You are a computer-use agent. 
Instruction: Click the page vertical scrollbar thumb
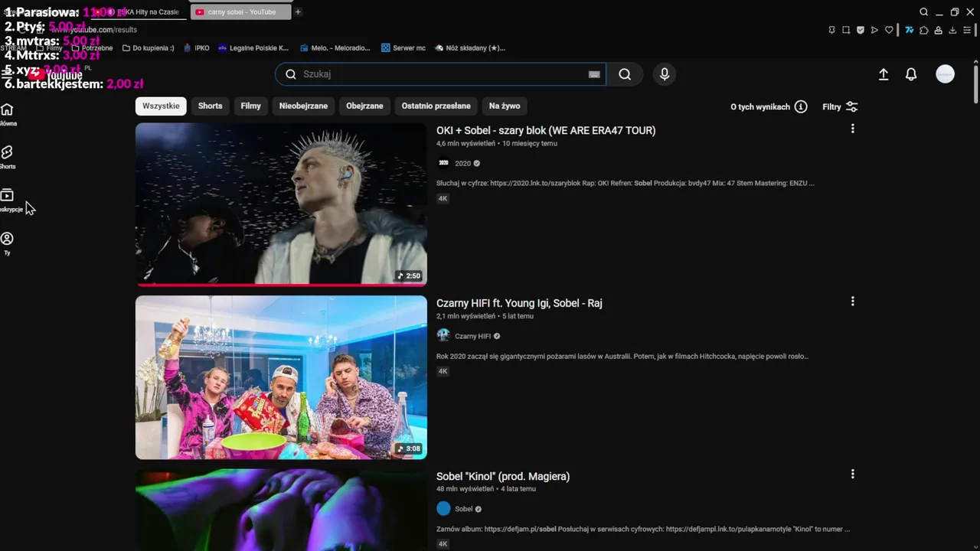(975, 83)
